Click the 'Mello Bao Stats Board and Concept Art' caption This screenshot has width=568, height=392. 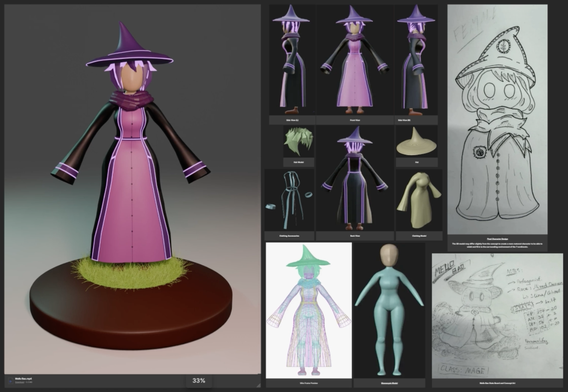click(x=497, y=383)
